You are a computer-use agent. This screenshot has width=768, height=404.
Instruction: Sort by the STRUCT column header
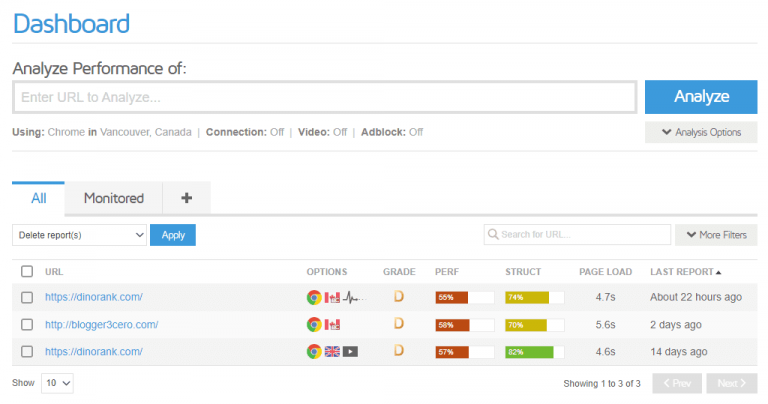(x=523, y=272)
